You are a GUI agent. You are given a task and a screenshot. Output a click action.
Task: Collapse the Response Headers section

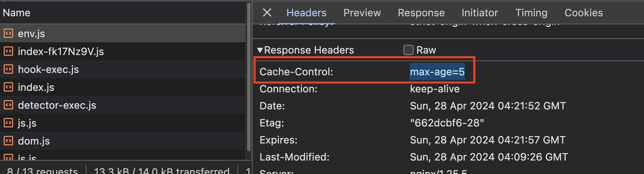[260, 50]
